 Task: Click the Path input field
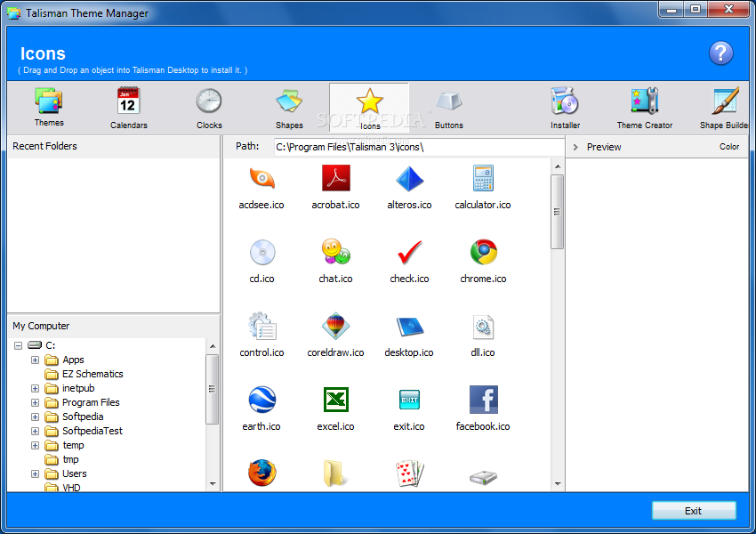point(419,147)
